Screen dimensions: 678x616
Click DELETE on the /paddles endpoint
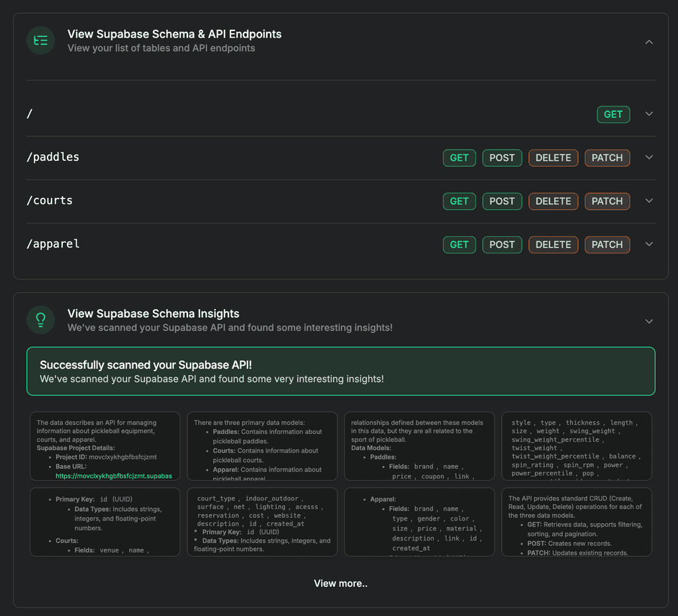pyautogui.click(x=553, y=157)
